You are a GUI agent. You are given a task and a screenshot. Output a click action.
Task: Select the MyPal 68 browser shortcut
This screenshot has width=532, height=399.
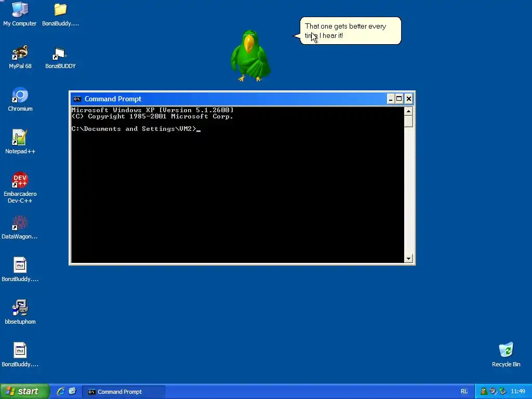(x=20, y=57)
